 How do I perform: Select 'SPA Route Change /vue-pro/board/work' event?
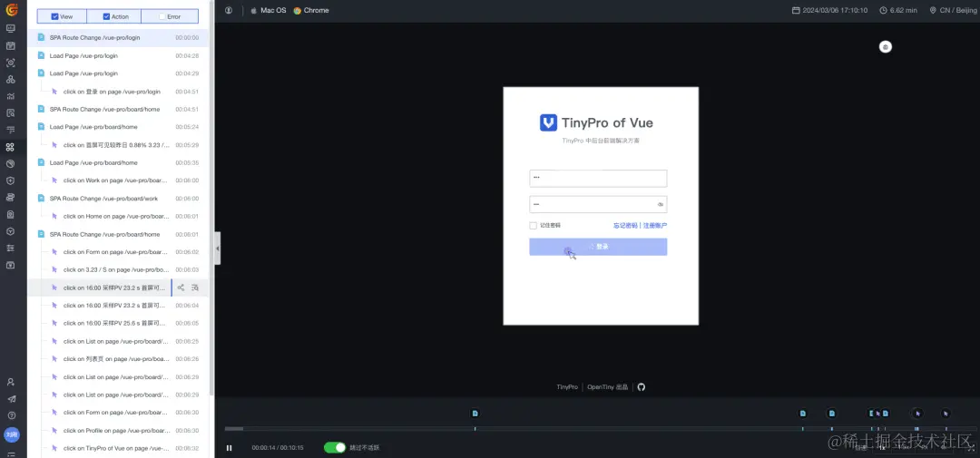[x=103, y=199]
